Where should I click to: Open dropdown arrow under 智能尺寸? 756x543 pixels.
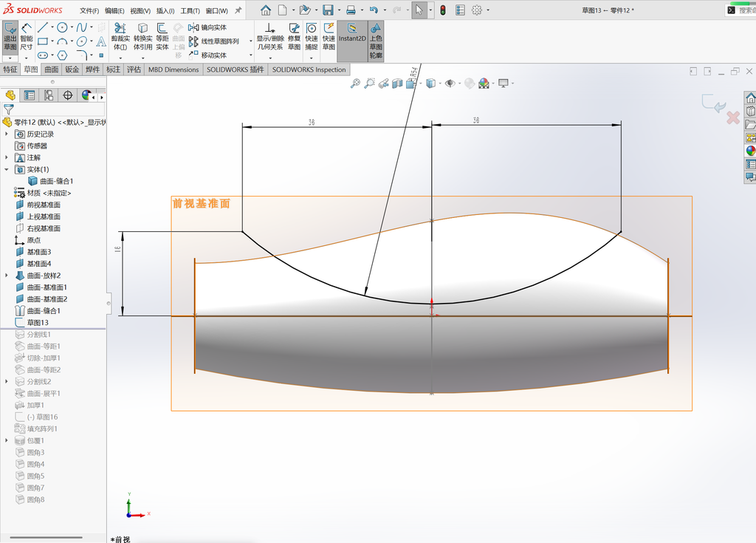click(x=27, y=58)
